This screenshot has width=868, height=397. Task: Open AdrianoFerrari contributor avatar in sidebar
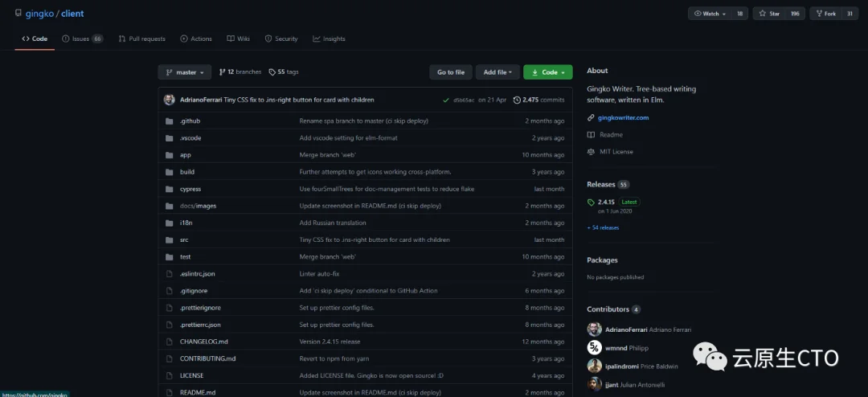point(595,329)
